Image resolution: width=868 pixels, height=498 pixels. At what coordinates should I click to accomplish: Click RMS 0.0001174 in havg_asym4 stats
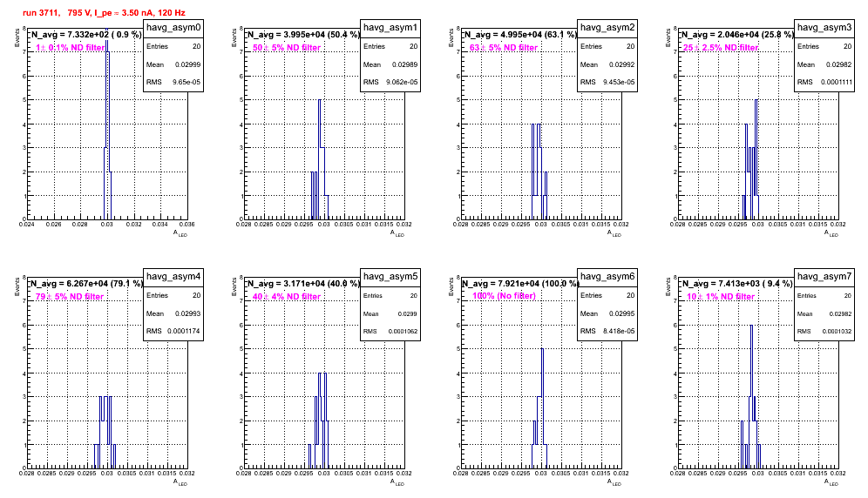pyautogui.click(x=173, y=331)
